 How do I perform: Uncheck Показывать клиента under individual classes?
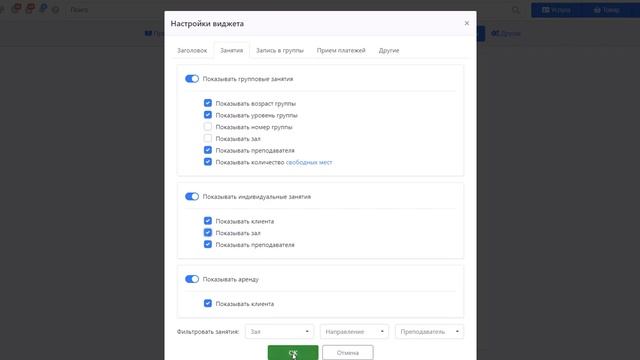point(208,221)
